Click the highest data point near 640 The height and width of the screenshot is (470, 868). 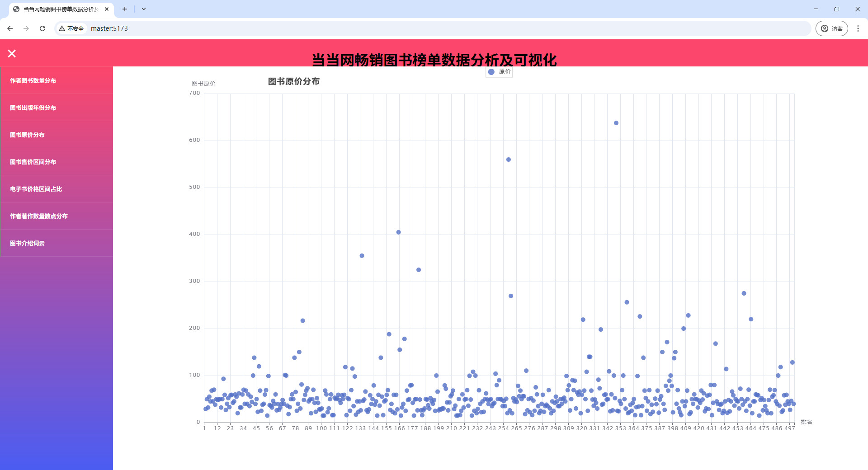coord(616,123)
